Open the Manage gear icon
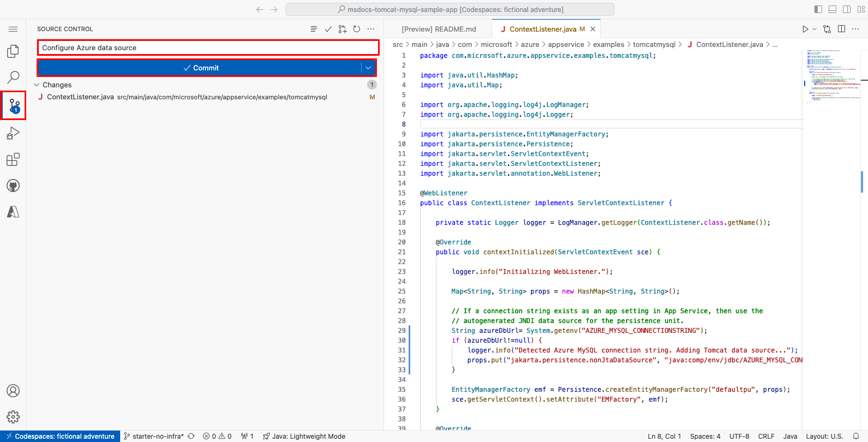Screen dimensions: 868x442 pyautogui.click(x=13, y=417)
